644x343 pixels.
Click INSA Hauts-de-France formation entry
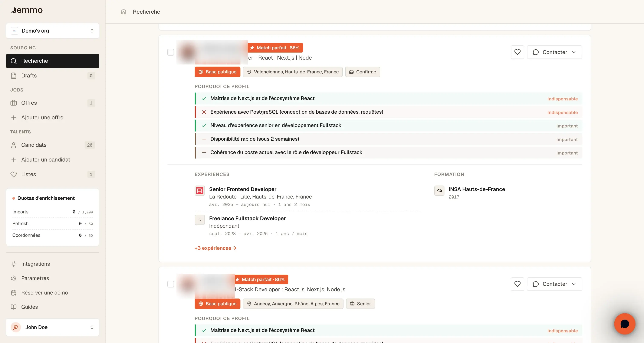tap(477, 189)
